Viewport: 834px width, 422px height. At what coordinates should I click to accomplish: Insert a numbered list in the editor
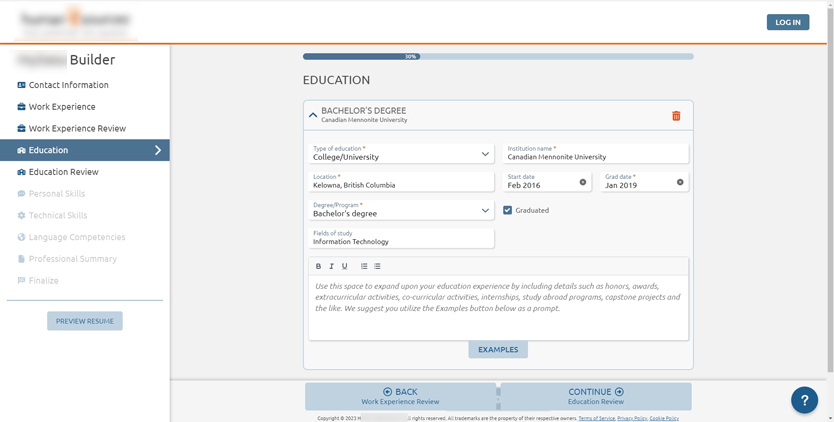tap(364, 266)
